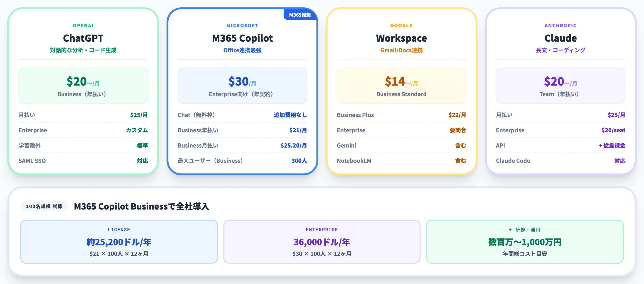Select the 300人 value
The width and height of the screenshot is (644, 284).
pos(299,161)
